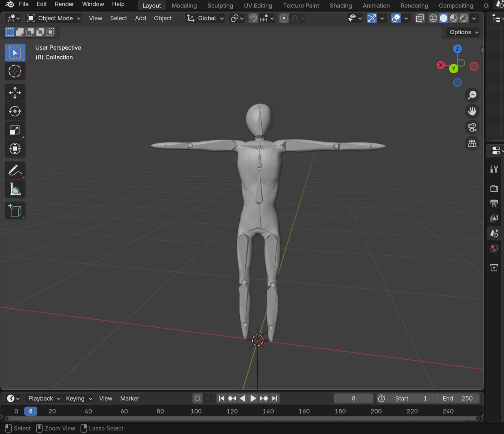Open the Collection properties box tab
The height and width of the screenshot is (434, 504).
(x=494, y=268)
